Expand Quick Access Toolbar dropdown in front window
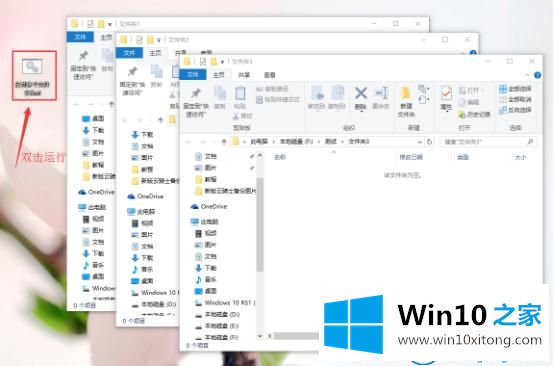Screen dimensions: 554x366 pyautogui.click(x=222, y=62)
